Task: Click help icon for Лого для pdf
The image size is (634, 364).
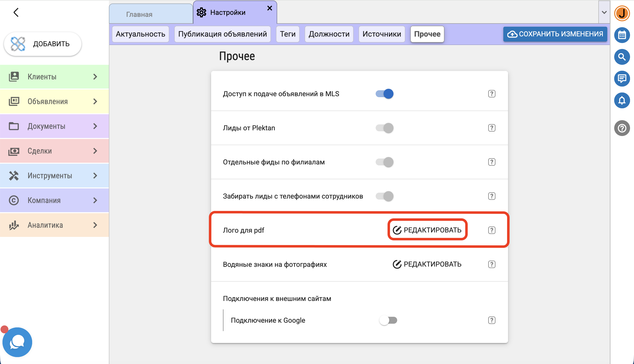Action: 491,230
